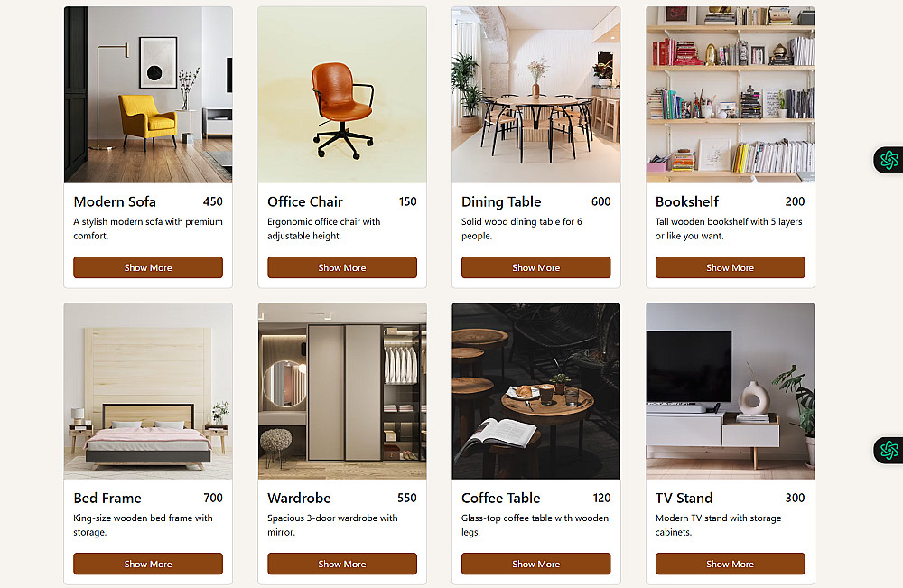Click the upper ChatGPT floating icon
Image resolution: width=903 pixels, height=588 pixels.
(x=889, y=160)
